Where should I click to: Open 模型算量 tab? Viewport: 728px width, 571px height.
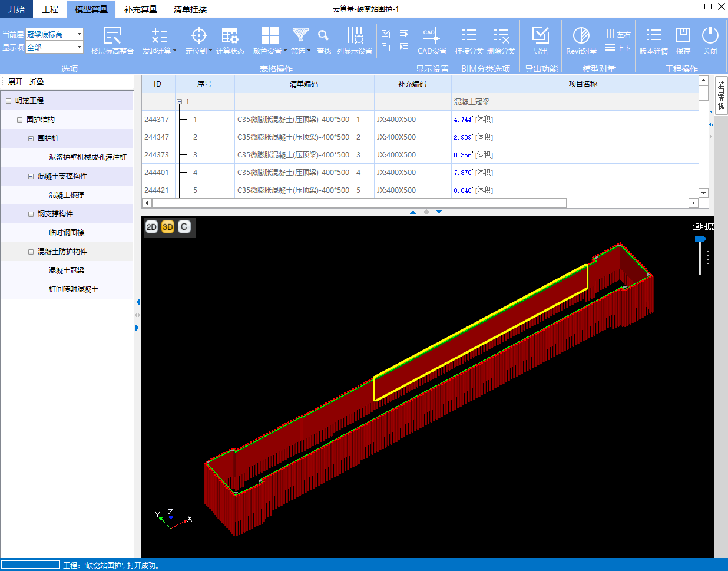(x=91, y=9)
